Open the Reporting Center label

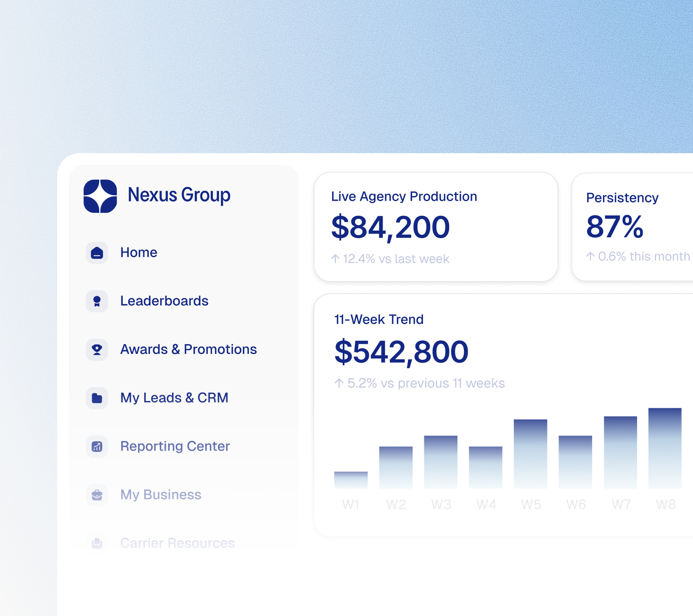tap(175, 446)
